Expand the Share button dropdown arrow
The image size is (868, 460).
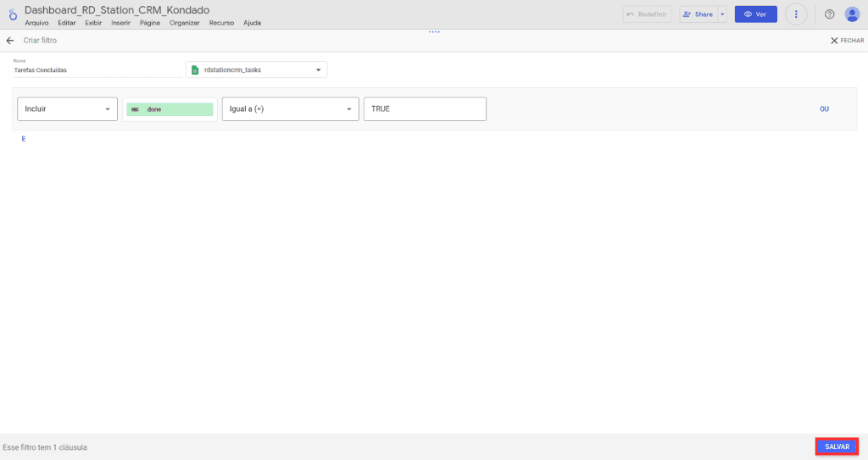(722, 14)
